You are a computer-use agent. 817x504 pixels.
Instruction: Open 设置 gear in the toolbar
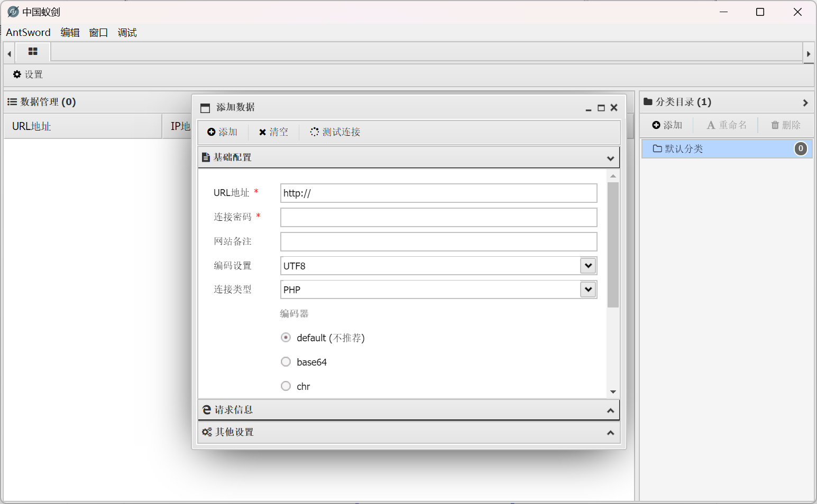pyautogui.click(x=28, y=74)
